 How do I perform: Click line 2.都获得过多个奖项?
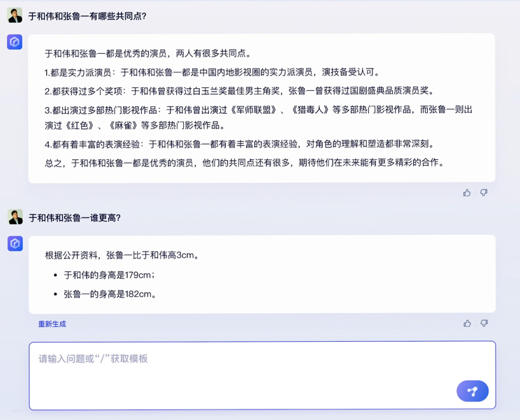(240, 91)
